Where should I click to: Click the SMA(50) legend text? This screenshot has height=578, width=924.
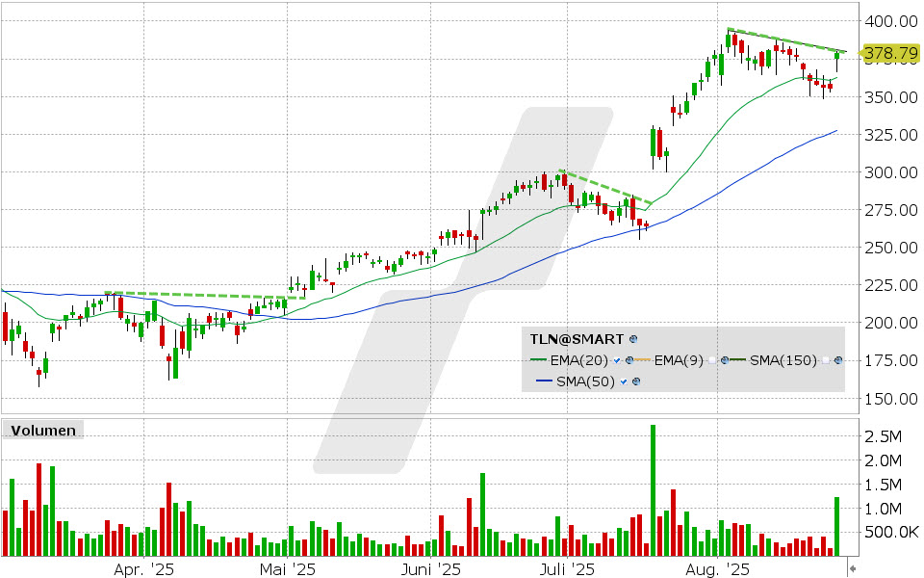[585, 381]
